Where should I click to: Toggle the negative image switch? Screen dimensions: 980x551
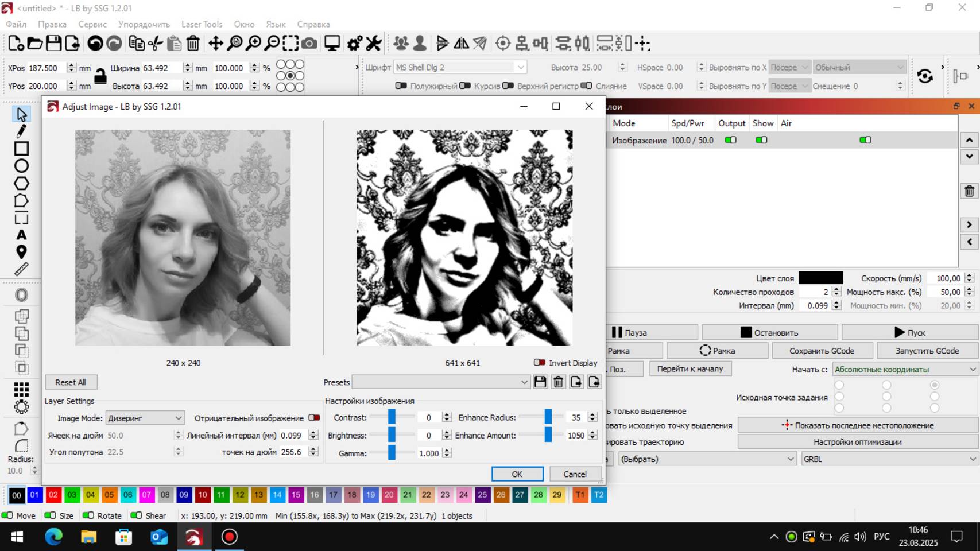314,418
